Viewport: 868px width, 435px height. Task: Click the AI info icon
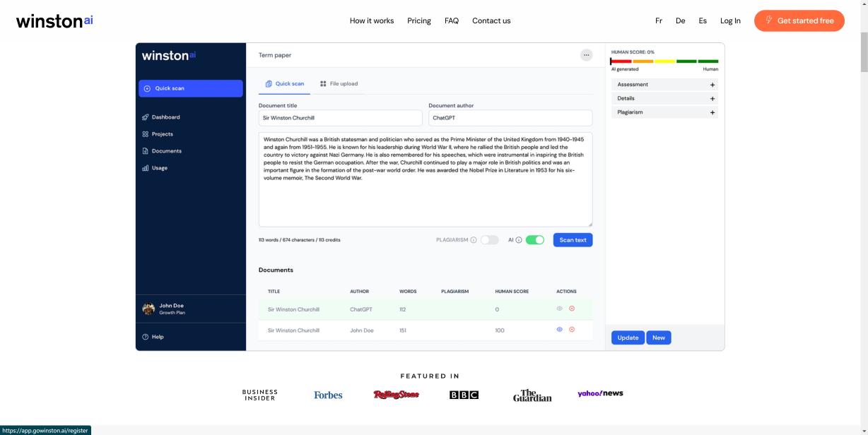click(519, 240)
